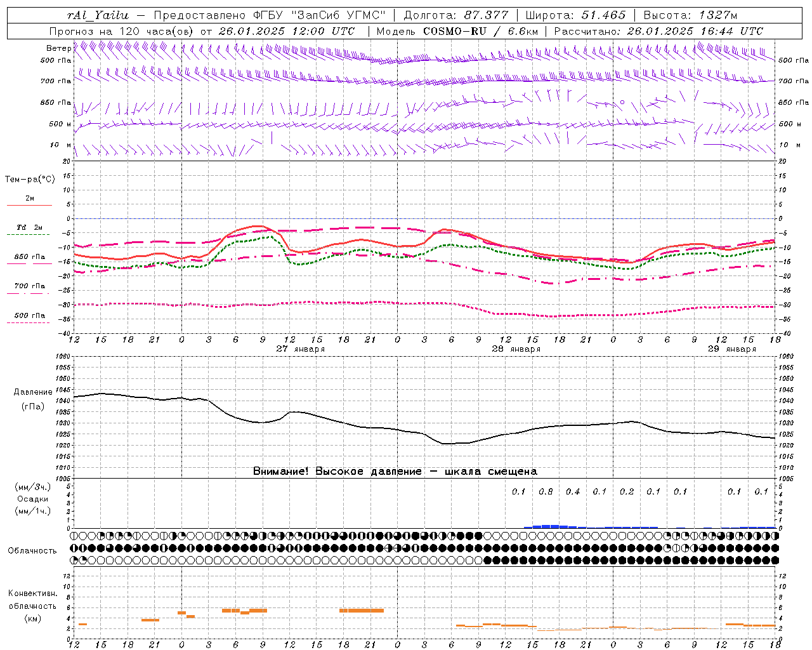Click the Давление pressure panel label
812x650 pixels.
click(33, 392)
